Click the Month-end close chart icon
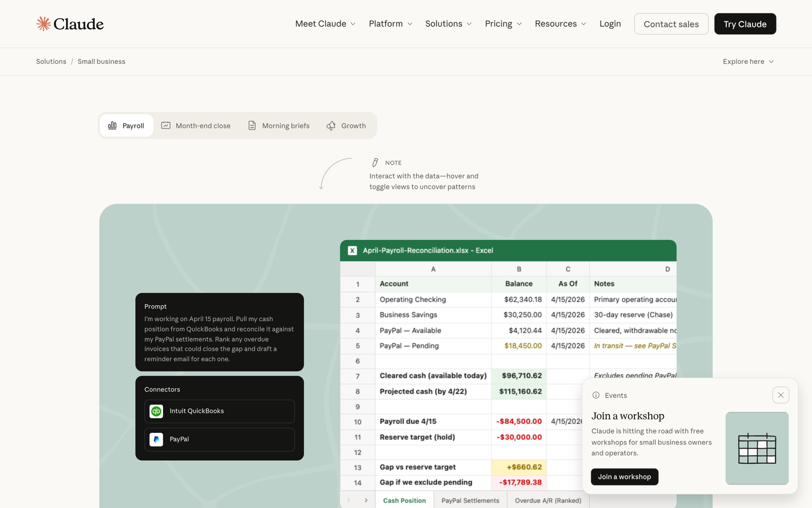The image size is (812, 508). pyautogui.click(x=166, y=125)
